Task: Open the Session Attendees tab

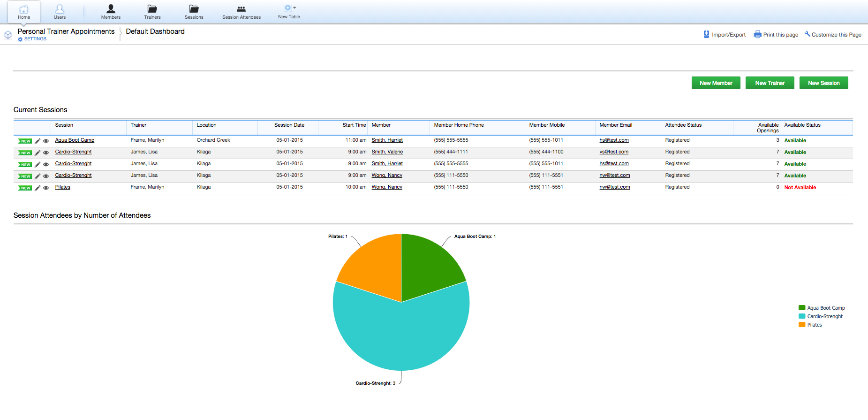Action: pyautogui.click(x=241, y=12)
